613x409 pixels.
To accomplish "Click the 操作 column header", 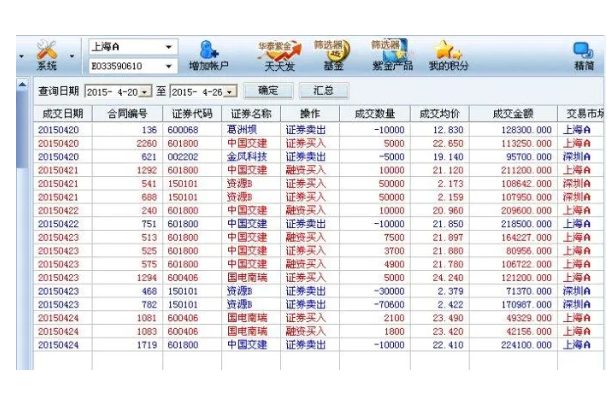I will [x=310, y=114].
